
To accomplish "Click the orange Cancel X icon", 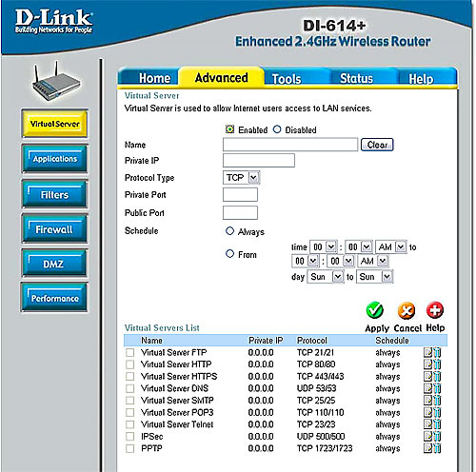I will 407,310.
